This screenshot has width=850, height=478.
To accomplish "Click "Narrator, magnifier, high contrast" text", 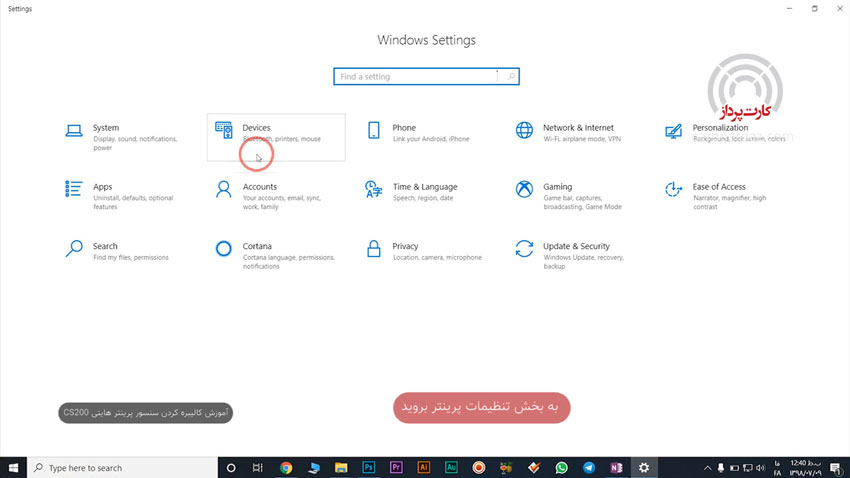I will coord(729,202).
